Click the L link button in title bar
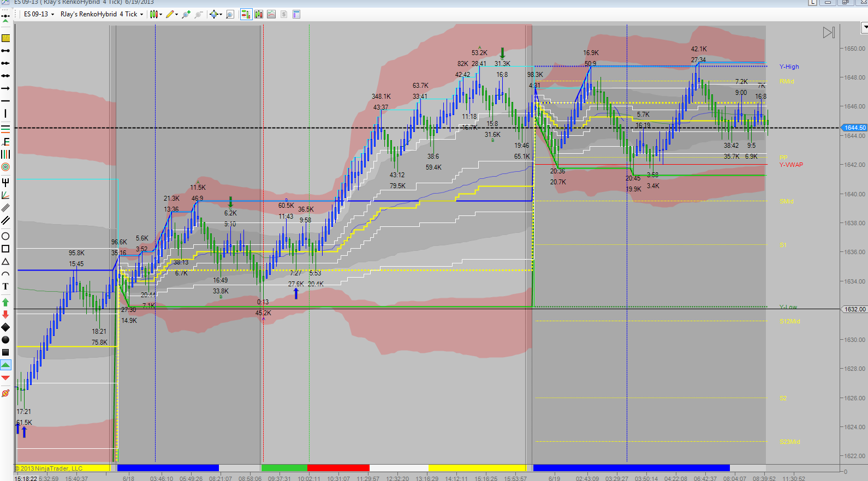The width and height of the screenshot is (868, 481). point(813,2)
